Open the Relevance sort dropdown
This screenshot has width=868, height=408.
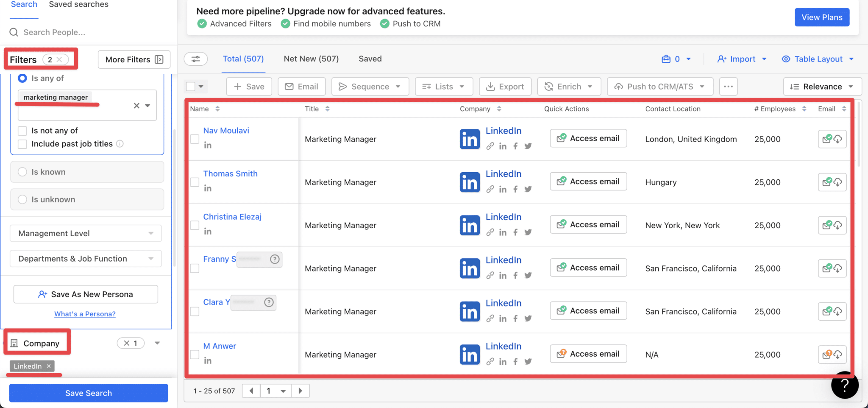(x=822, y=86)
